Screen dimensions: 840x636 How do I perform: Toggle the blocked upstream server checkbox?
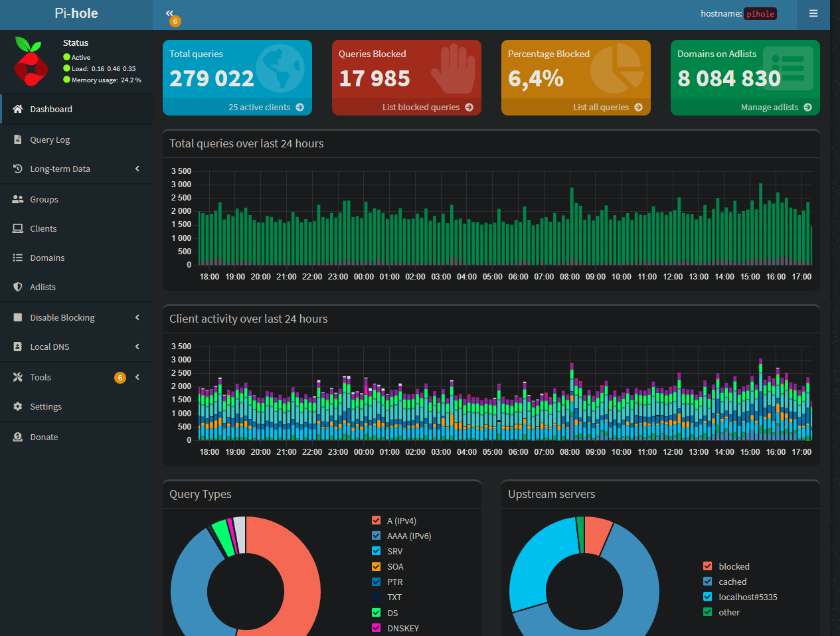pyautogui.click(x=708, y=566)
